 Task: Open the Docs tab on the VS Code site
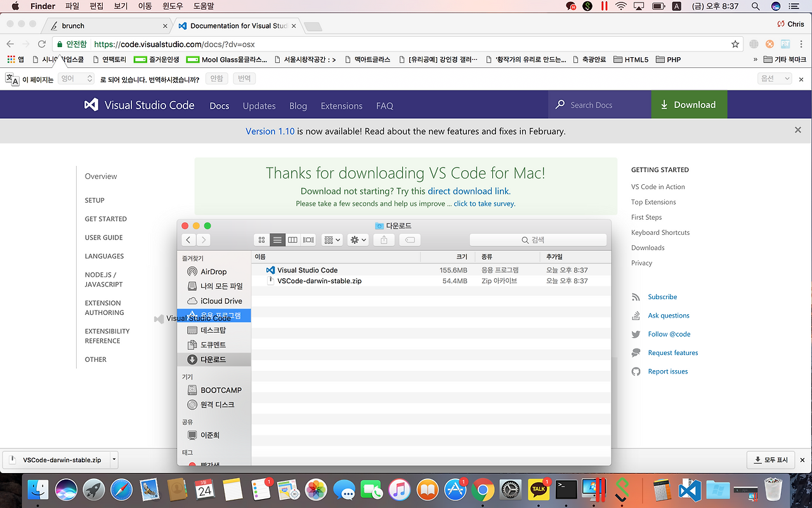(219, 105)
